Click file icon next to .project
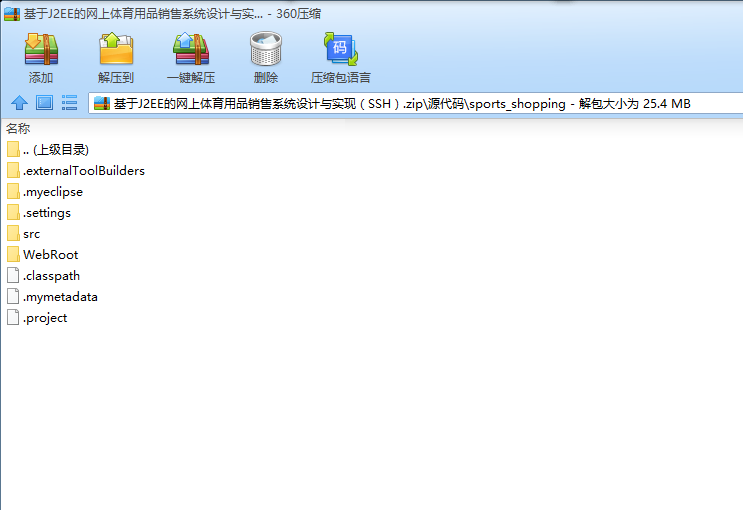Image resolution: width=743 pixels, height=510 pixels. 13,318
